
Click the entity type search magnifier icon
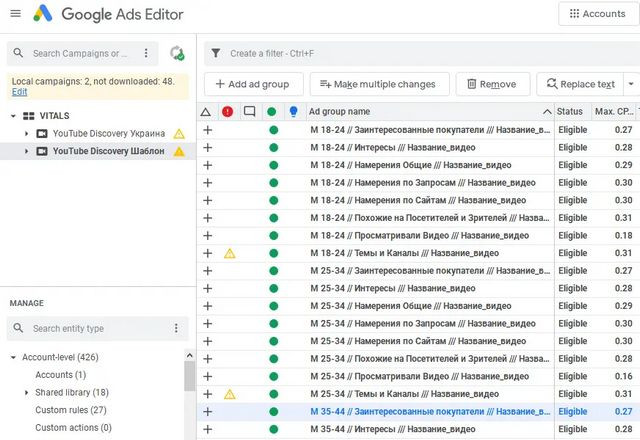tap(18, 328)
